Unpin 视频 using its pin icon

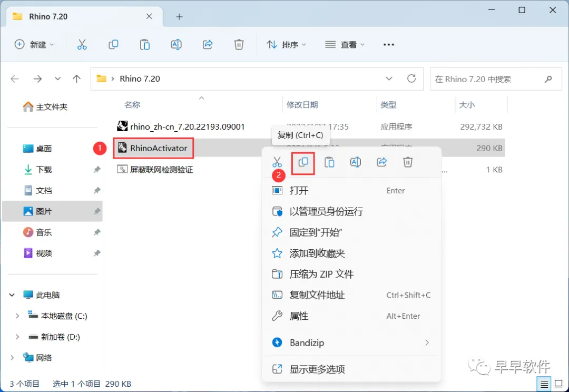click(x=97, y=253)
